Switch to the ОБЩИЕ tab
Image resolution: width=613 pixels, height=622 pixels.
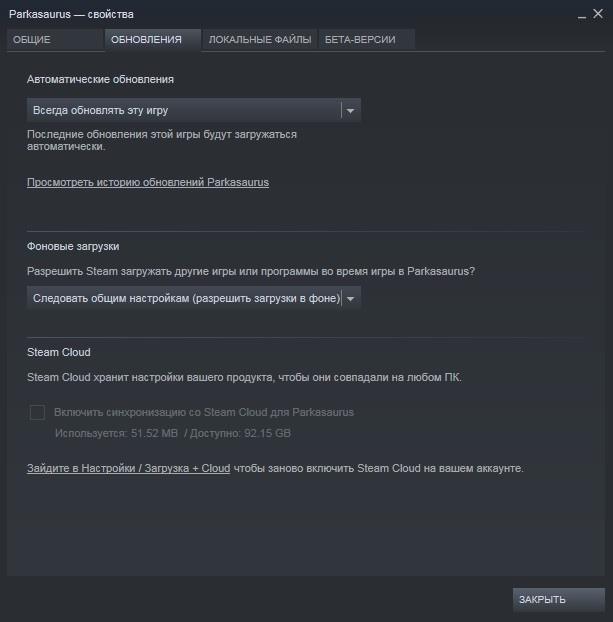pyautogui.click(x=55, y=40)
